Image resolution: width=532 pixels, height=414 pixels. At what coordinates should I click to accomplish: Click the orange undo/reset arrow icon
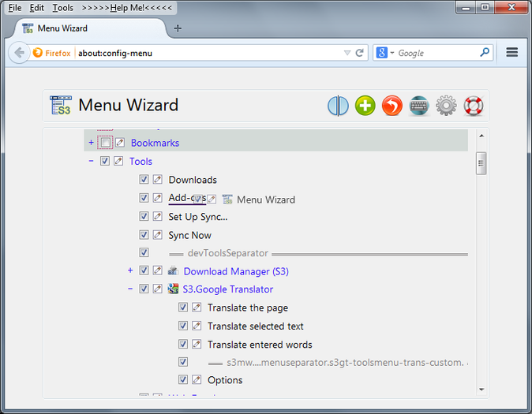392,106
